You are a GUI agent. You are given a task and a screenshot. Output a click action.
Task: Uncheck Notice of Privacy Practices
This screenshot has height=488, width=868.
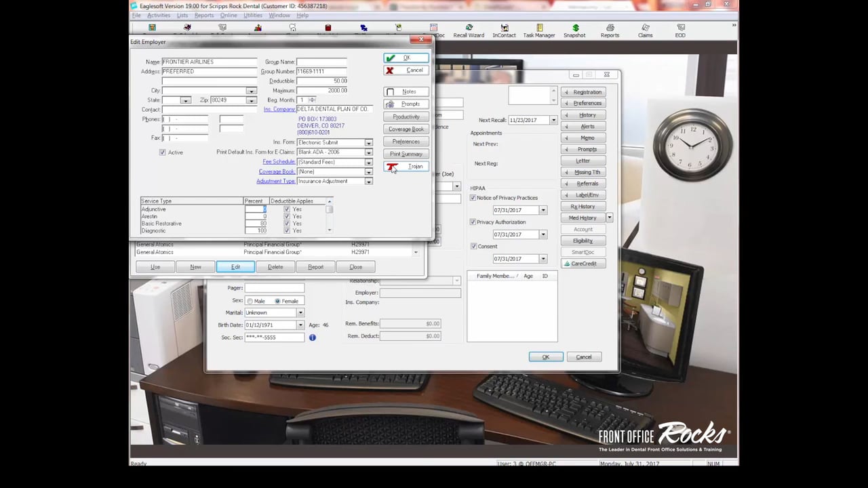point(473,198)
